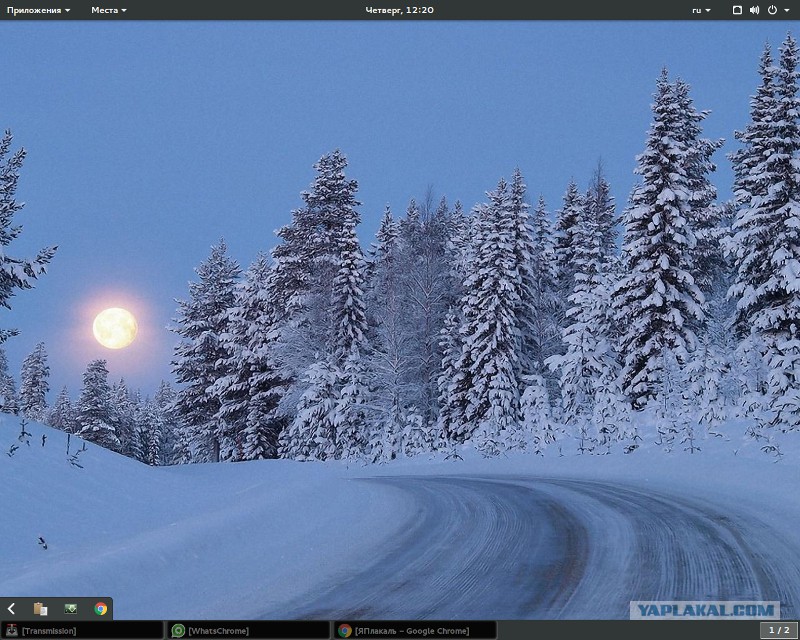Screen dimensions: 800x640
Task: Click the Transmission icon in the window list
Action: (x=11, y=631)
